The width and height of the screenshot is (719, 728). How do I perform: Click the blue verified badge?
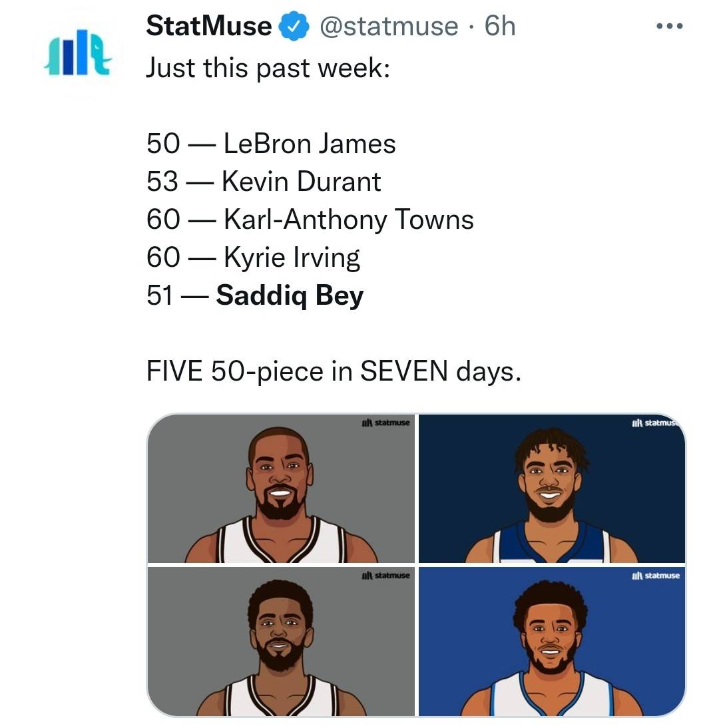pyautogui.click(x=294, y=27)
